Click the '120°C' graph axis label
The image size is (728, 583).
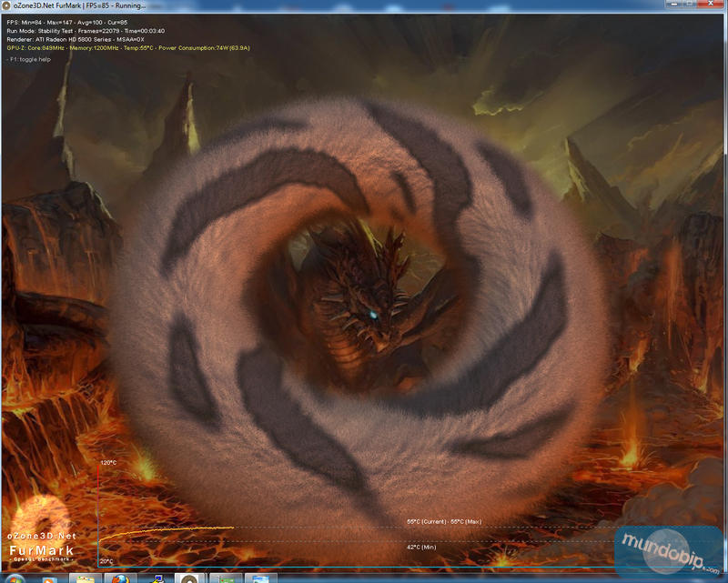pos(108,463)
